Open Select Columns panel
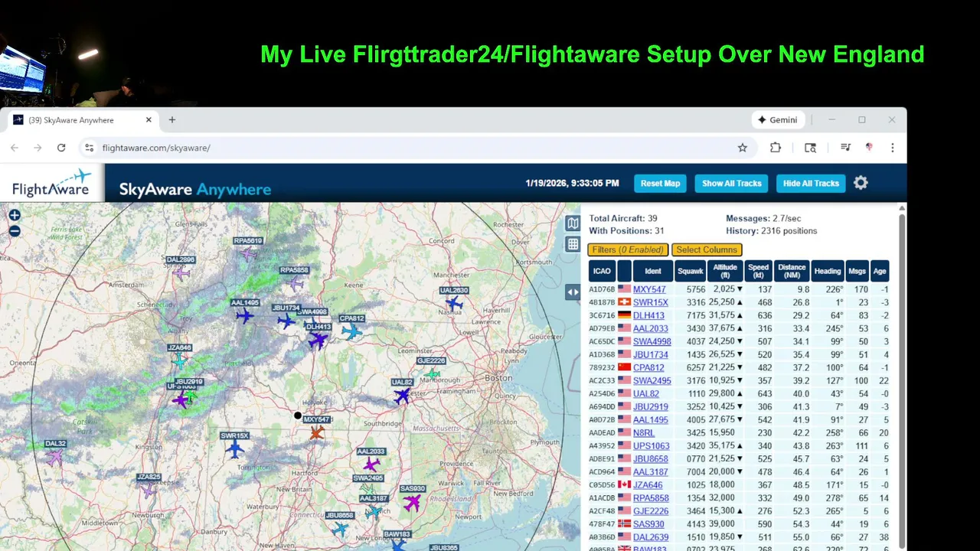The image size is (980, 551). [707, 249]
